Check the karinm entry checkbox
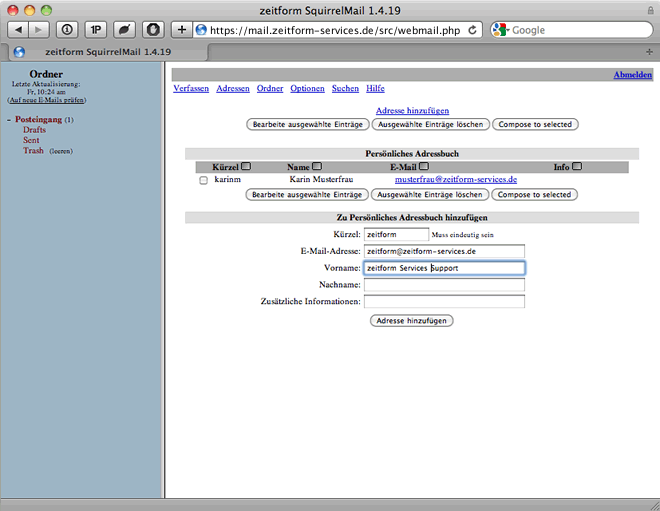660x511 pixels. 204,180
